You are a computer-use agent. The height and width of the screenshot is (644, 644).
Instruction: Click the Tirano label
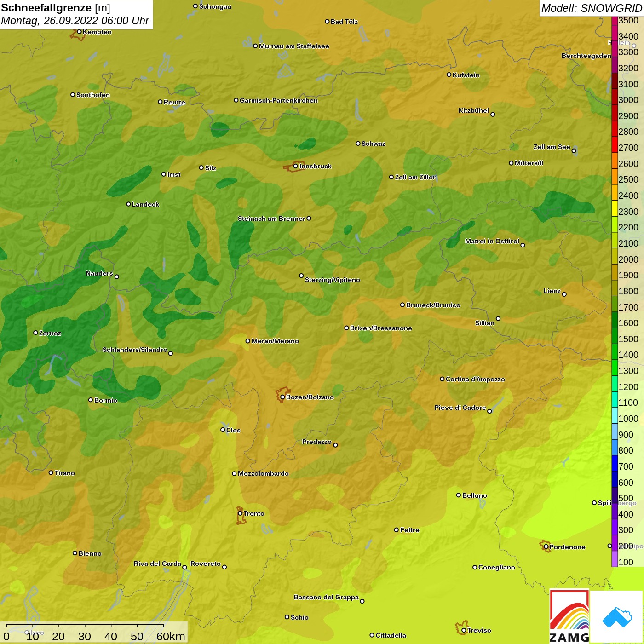point(65,473)
